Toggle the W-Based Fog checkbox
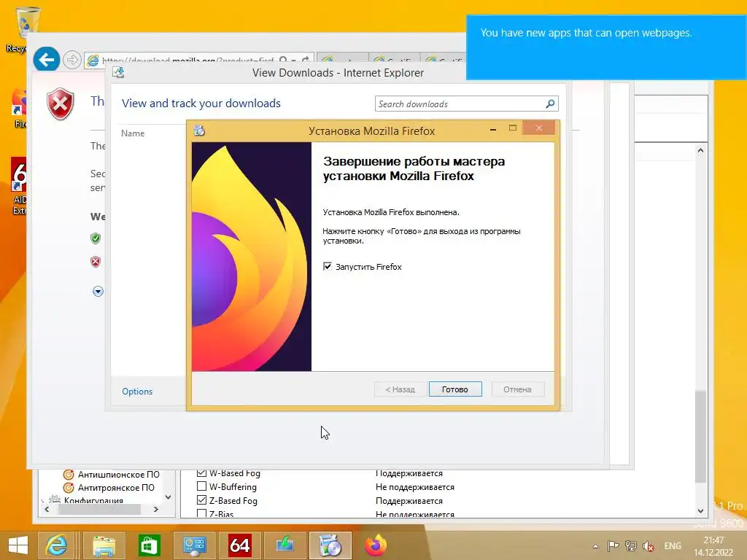This screenshot has width=747, height=560. [x=201, y=472]
